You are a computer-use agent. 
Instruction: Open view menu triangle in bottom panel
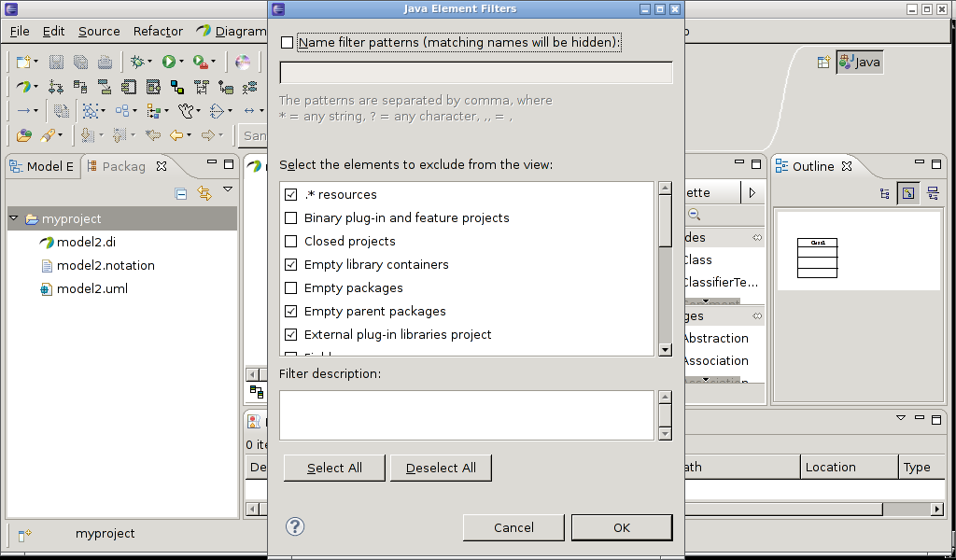tap(901, 418)
